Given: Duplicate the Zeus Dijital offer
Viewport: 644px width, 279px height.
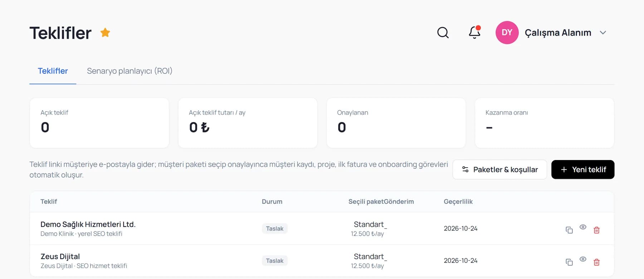Looking at the screenshot, I should (x=569, y=262).
